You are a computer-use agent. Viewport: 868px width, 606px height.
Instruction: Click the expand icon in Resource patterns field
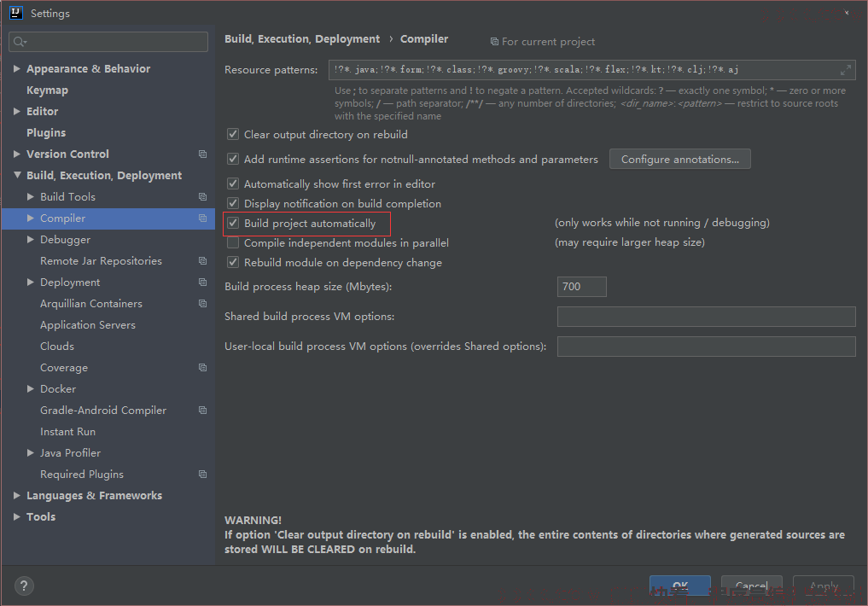click(845, 70)
